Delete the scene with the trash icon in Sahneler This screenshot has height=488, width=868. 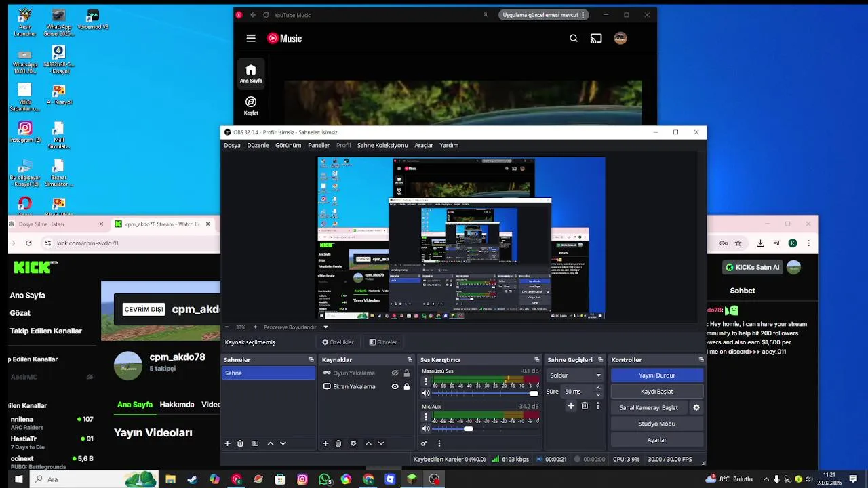(240, 443)
